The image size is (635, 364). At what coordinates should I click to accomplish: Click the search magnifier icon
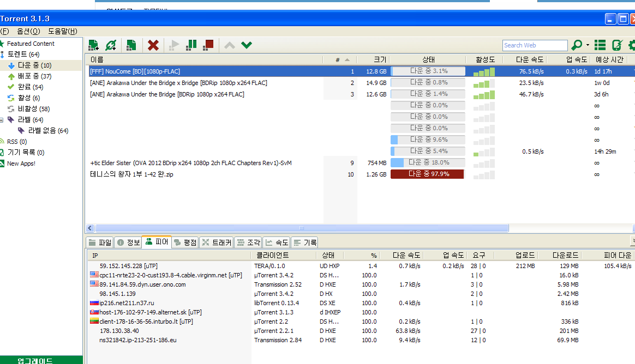point(576,45)
